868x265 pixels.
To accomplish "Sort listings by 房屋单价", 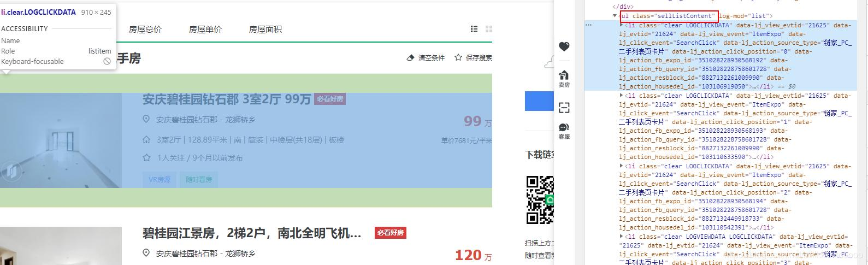I will [x=205, y=30].
